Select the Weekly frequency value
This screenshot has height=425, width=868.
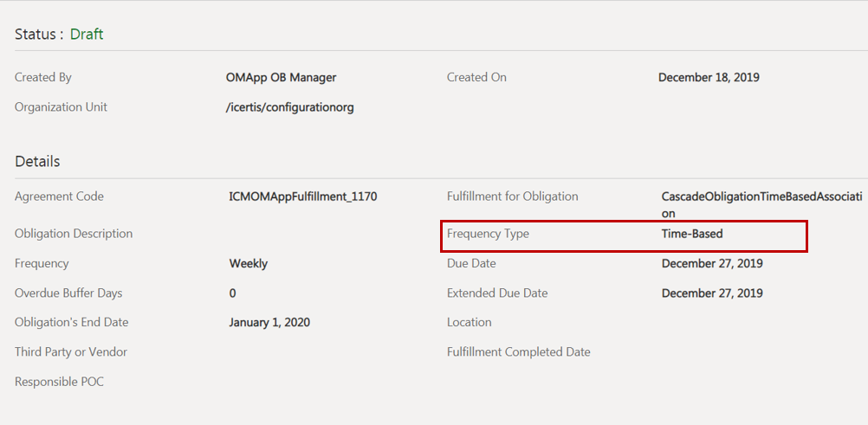(249, 263)
